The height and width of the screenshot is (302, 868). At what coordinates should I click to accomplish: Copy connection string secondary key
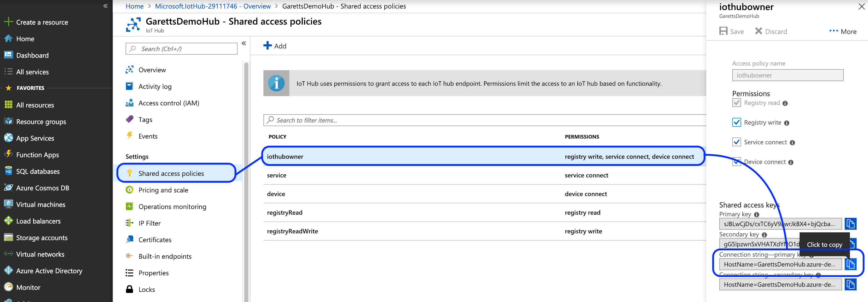coord(850,284)
